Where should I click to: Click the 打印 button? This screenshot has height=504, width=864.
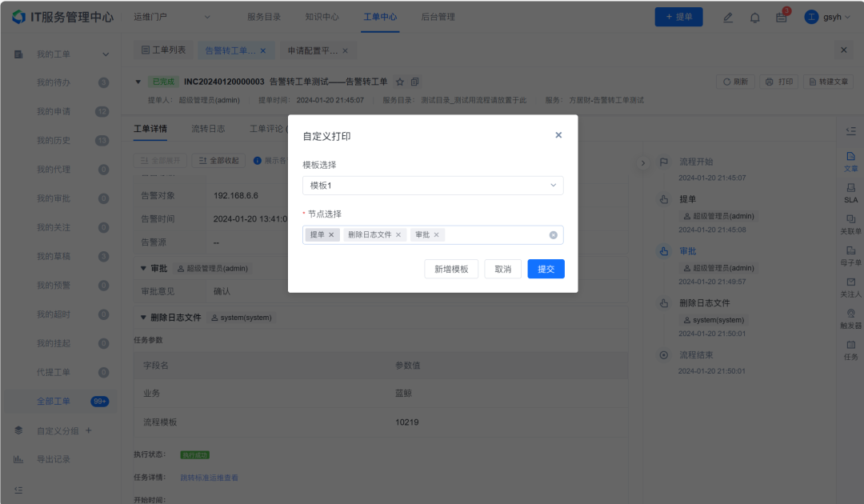pos(779,82)
